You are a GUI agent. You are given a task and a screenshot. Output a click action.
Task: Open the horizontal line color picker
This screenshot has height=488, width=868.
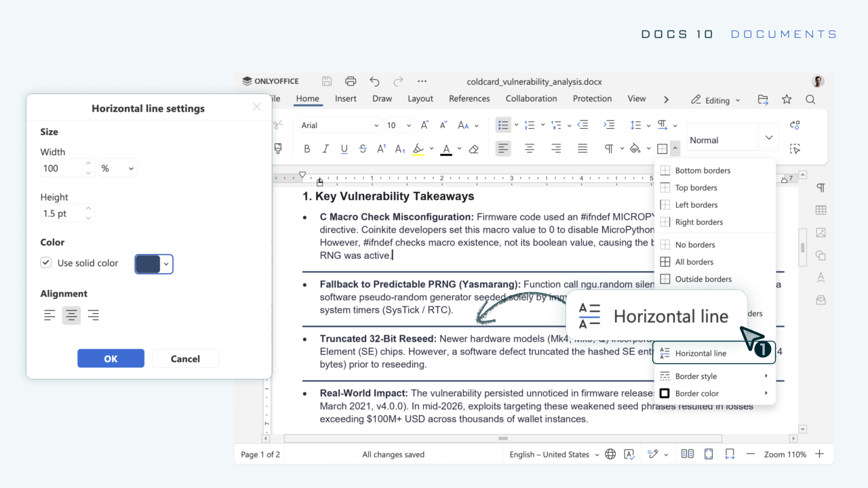pyautogui.click(x=154, y=264)
